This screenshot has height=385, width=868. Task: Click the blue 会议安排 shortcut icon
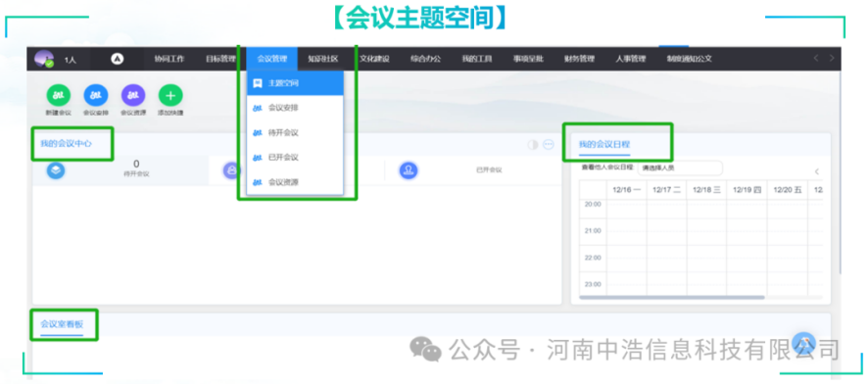[96, 96]
